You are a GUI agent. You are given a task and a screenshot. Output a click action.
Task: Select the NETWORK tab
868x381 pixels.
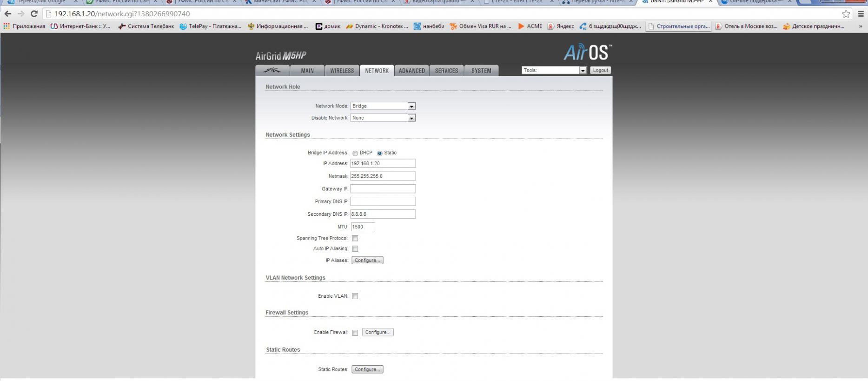point(377,71)
